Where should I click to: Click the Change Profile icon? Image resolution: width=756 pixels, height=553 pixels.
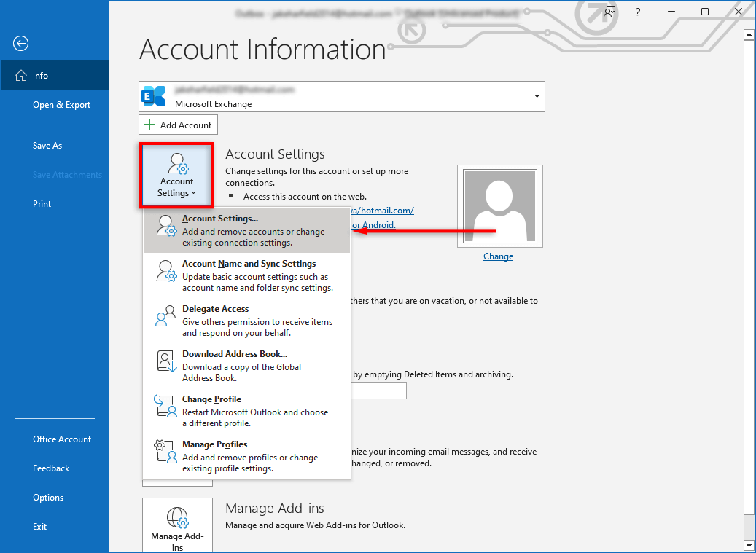pos(166,407)
